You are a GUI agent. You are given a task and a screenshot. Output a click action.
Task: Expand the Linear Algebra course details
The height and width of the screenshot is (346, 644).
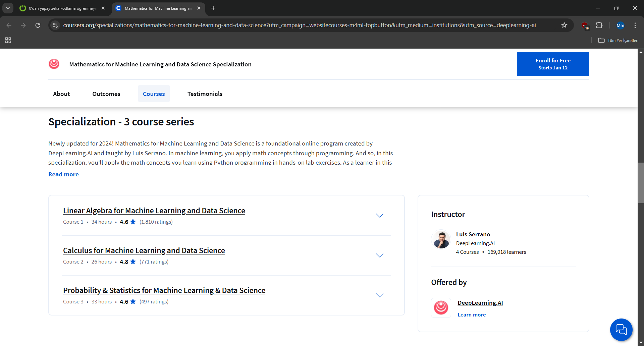pos(379,215)
